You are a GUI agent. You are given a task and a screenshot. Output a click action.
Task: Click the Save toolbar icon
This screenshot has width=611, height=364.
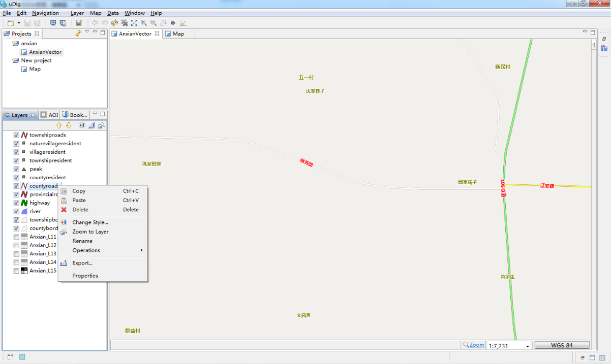coord(27,23)
